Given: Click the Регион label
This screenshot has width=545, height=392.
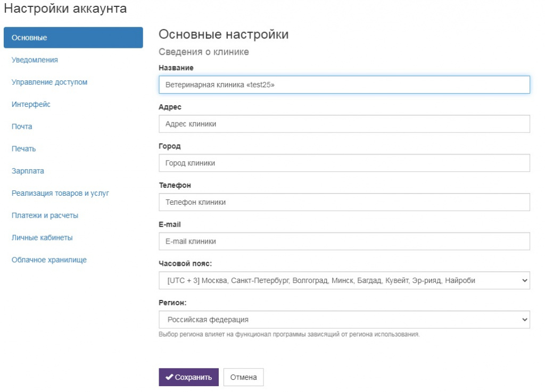Looking at the screenshot, I should pos(172,303).
